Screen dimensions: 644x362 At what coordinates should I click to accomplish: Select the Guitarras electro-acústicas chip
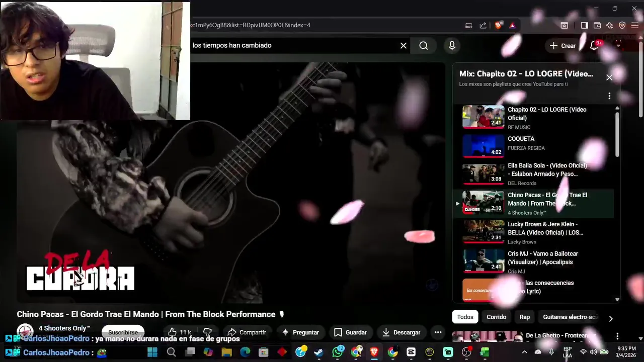(x=571, y=317)
